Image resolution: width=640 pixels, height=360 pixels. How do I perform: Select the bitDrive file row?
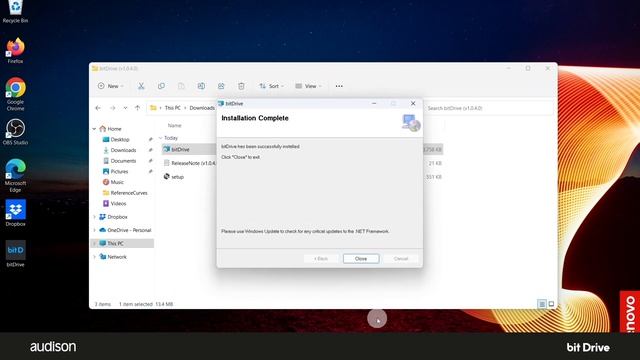(x=302, y=149)
